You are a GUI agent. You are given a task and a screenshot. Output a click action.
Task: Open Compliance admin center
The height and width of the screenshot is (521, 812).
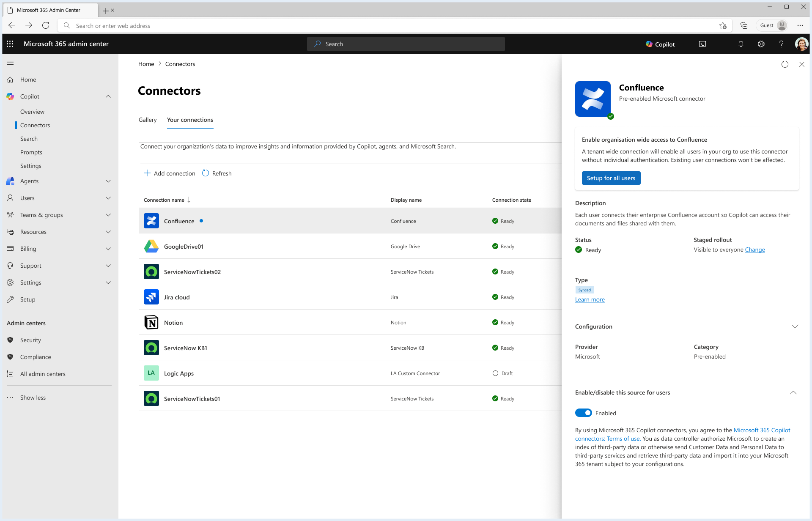click(x=36, y=357)
